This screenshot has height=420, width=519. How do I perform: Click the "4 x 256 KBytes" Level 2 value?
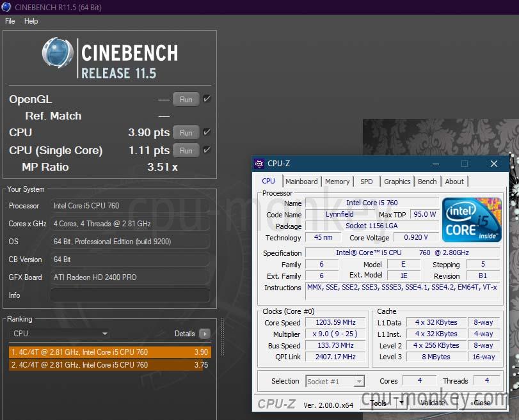[436, 345]
